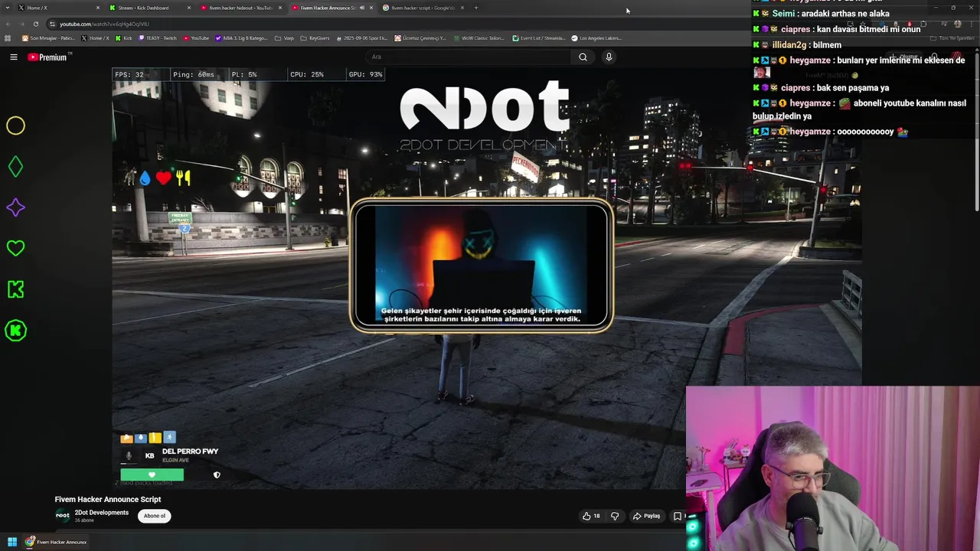Close the 'Stream - Kick Dashboard' tab

[x=189, y=8]
